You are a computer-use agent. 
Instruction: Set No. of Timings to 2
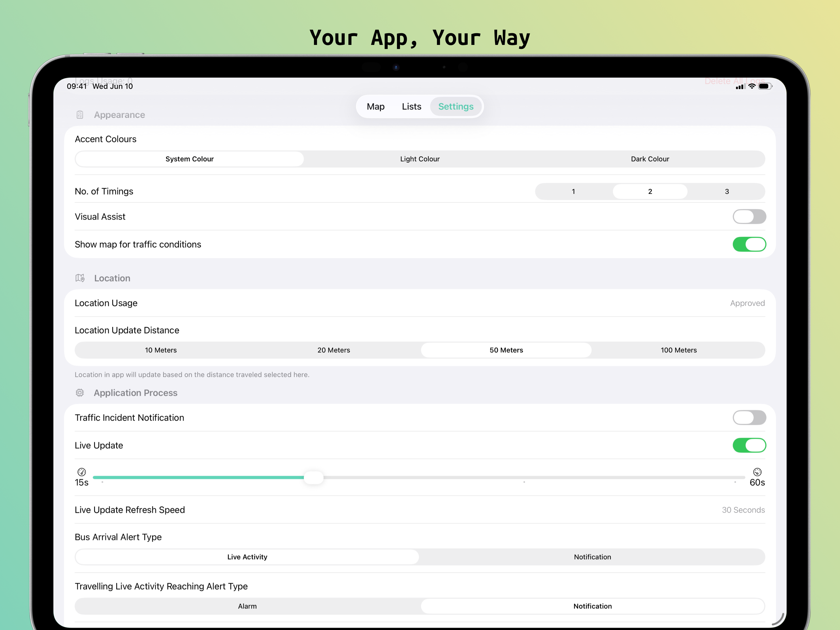coord(650,192)
